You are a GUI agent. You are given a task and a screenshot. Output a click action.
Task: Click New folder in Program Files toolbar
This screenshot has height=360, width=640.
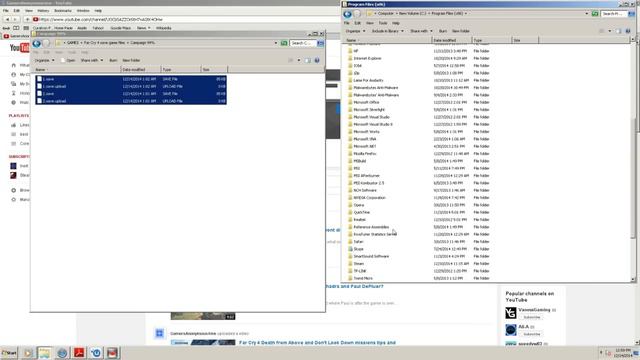click(460, 31)
